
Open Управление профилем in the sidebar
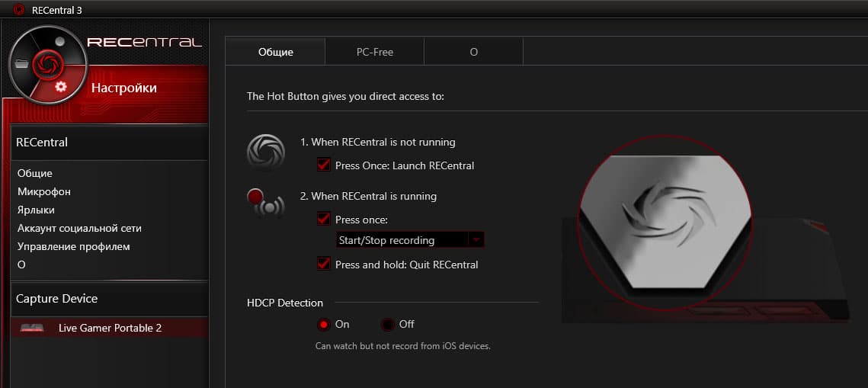[74, 246]
